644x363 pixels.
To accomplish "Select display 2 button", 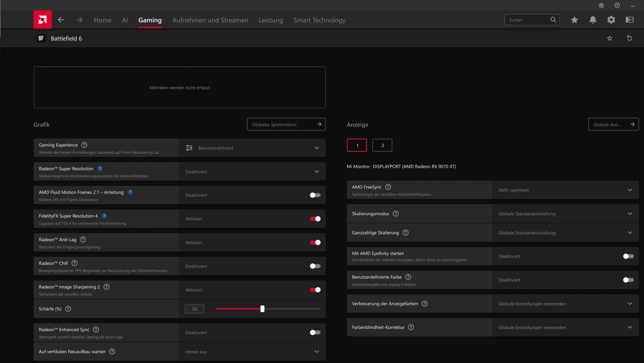I will coord(382,145).
